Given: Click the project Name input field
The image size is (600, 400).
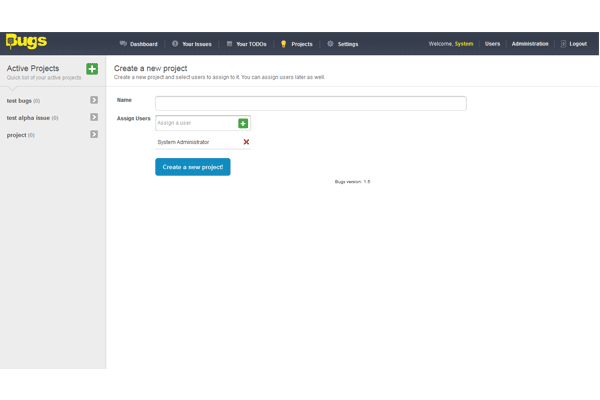Looking at the screenshot, I should [310, 103].
